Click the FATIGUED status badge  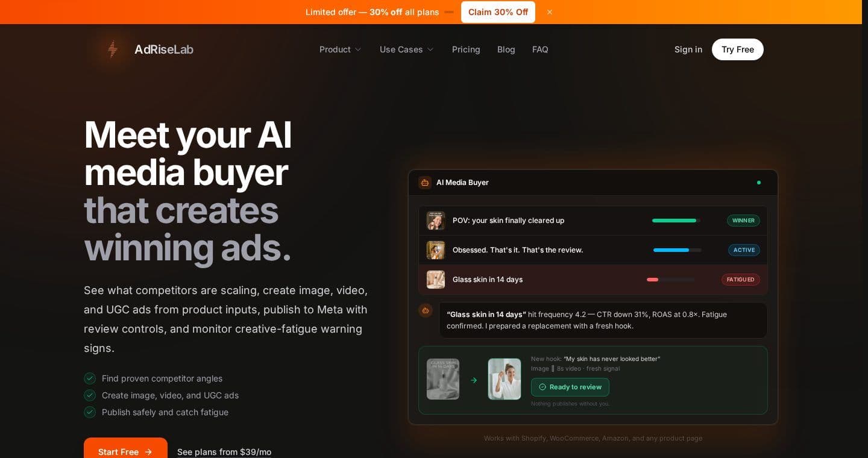click(741, 280)
